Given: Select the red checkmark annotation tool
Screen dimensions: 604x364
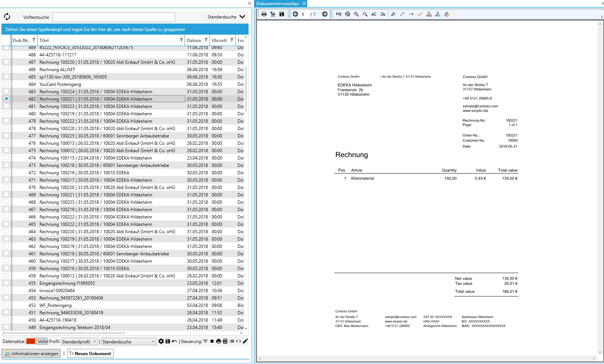Looking at the screenshot, I should click(x=420, y=14).
